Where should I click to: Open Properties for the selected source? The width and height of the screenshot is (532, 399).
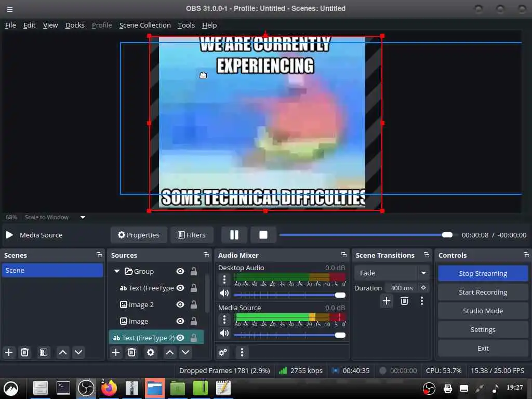(138, 235)
